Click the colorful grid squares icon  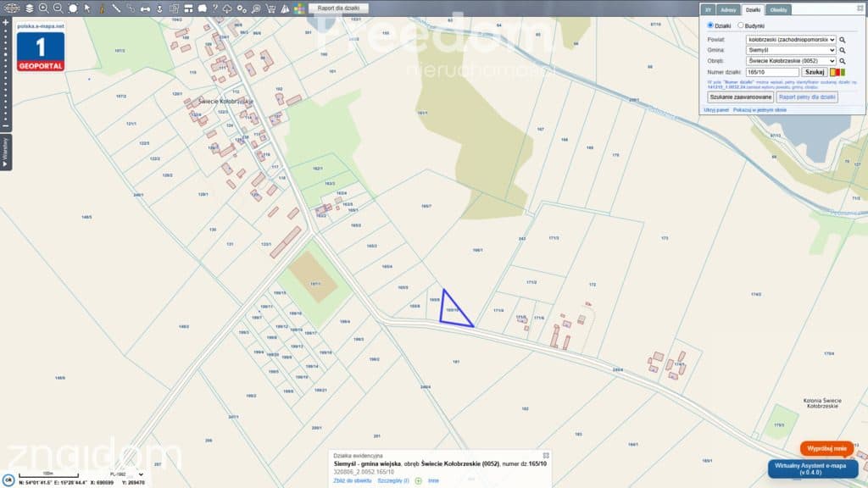pos(299,8)
